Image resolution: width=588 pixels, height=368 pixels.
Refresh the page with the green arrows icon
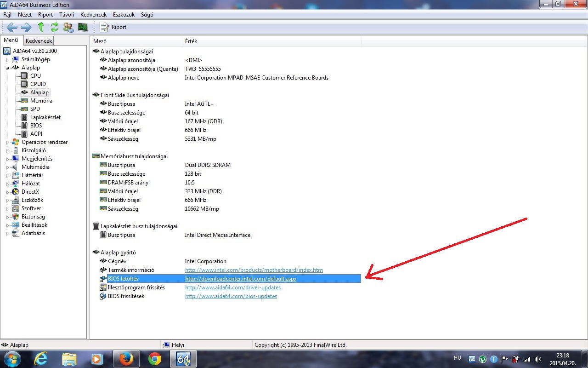55,27
